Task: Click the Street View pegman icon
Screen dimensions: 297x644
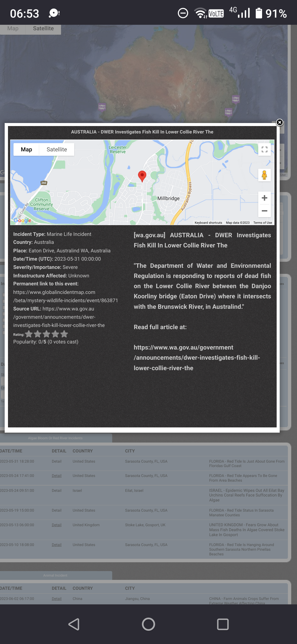Action: click(x=264, y=175)
